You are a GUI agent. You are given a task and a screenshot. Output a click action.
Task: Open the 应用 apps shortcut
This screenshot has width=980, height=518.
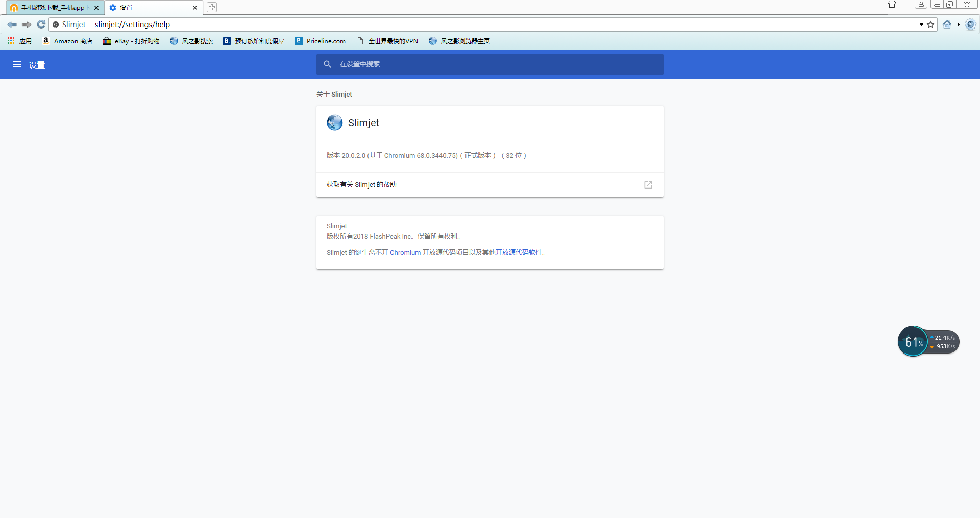tap(19, 41)
